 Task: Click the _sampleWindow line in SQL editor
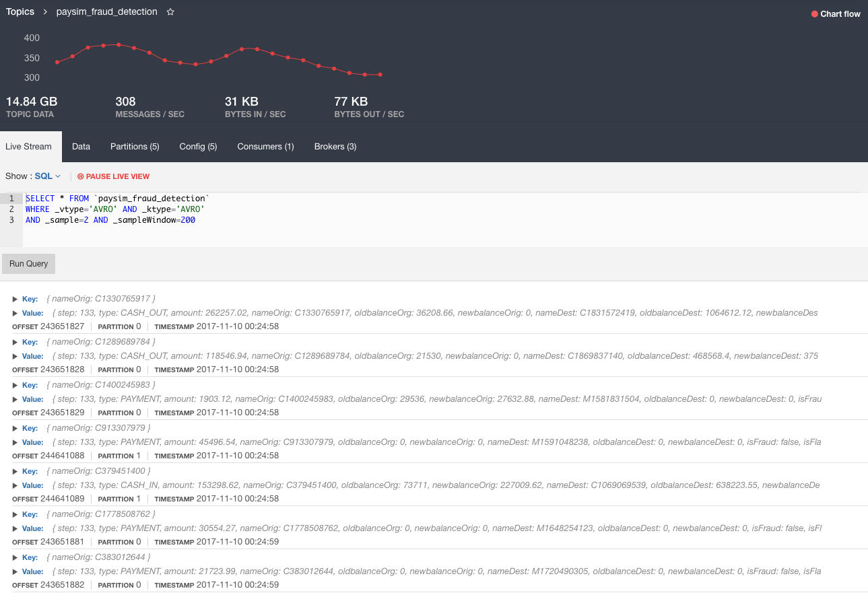110,220
